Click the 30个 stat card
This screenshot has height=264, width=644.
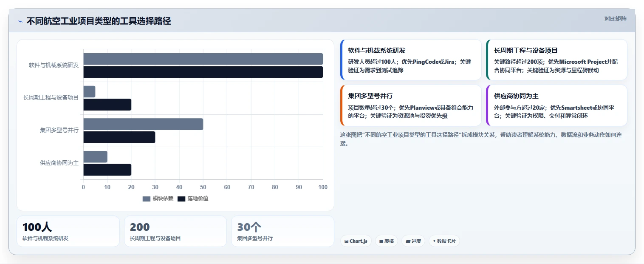point(282,231)
